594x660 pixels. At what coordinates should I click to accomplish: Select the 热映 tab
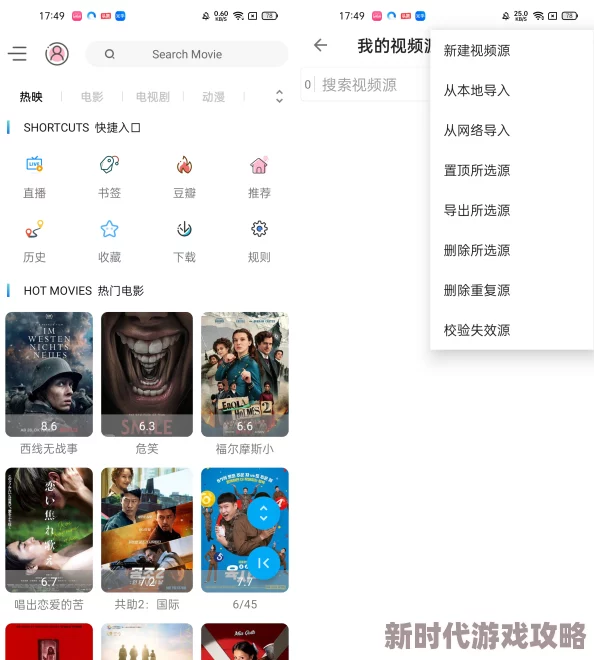[31, 97]
